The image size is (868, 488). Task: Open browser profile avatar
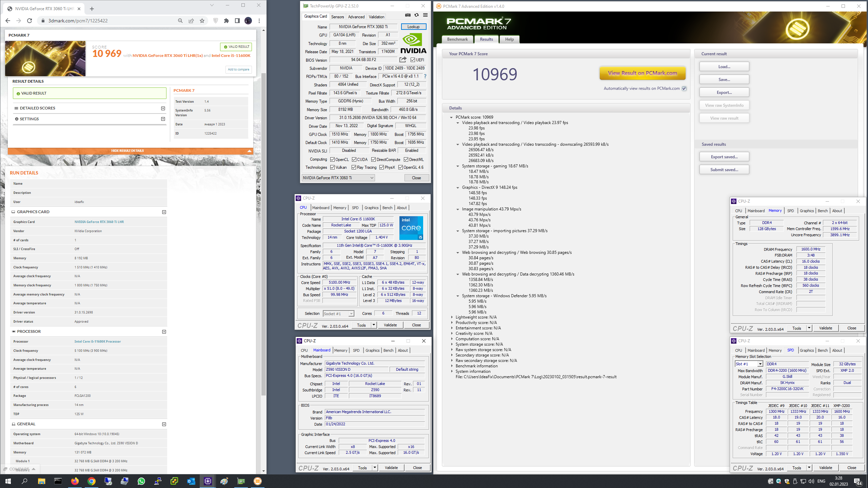(248, 21)
